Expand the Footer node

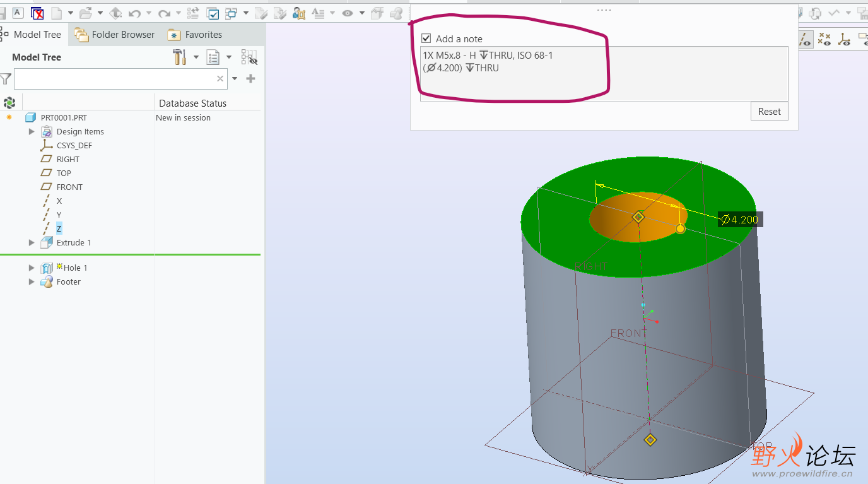coord(32,281)
